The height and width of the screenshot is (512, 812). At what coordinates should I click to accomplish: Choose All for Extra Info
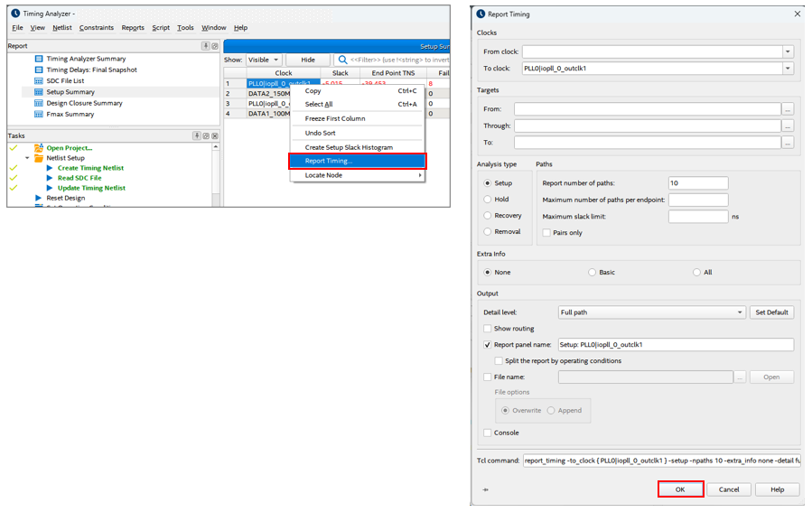coord(696,273)
